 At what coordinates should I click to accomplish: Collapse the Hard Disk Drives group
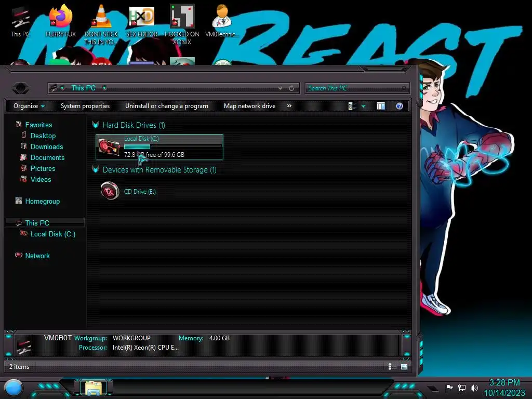click(x=96, y=125)
